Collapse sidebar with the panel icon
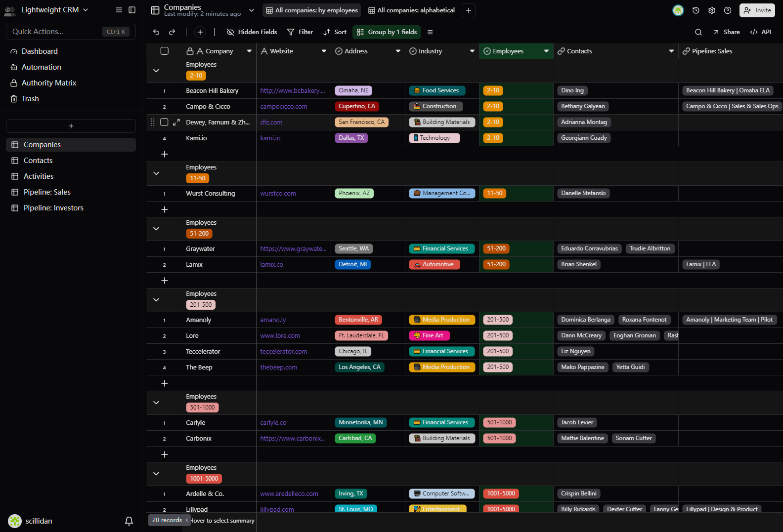783x532 pixels. 132,10
